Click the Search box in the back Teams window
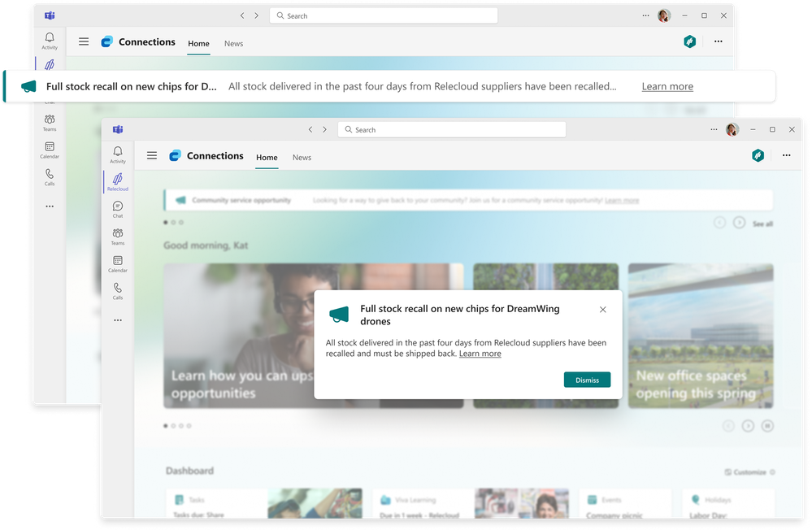Image resolution: width=812 pixels, height=530 pixels. (x=384, y=15)
